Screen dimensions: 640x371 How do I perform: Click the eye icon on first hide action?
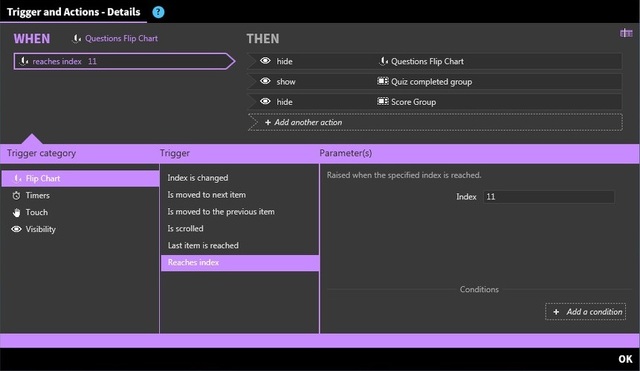pyautogui.click(x=265, y=61)
